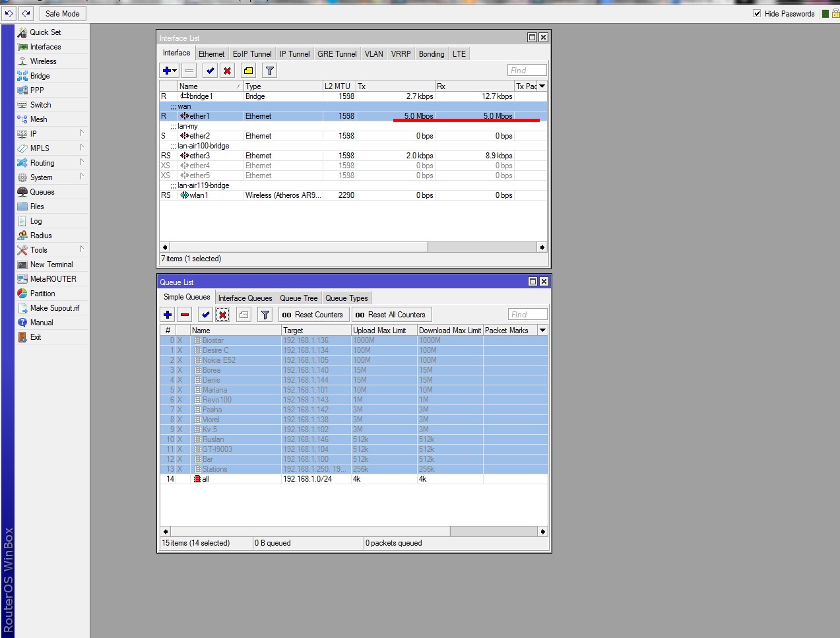Expand the IP submenu arrow
The image size is (840, 638).
tap(82, 133)
